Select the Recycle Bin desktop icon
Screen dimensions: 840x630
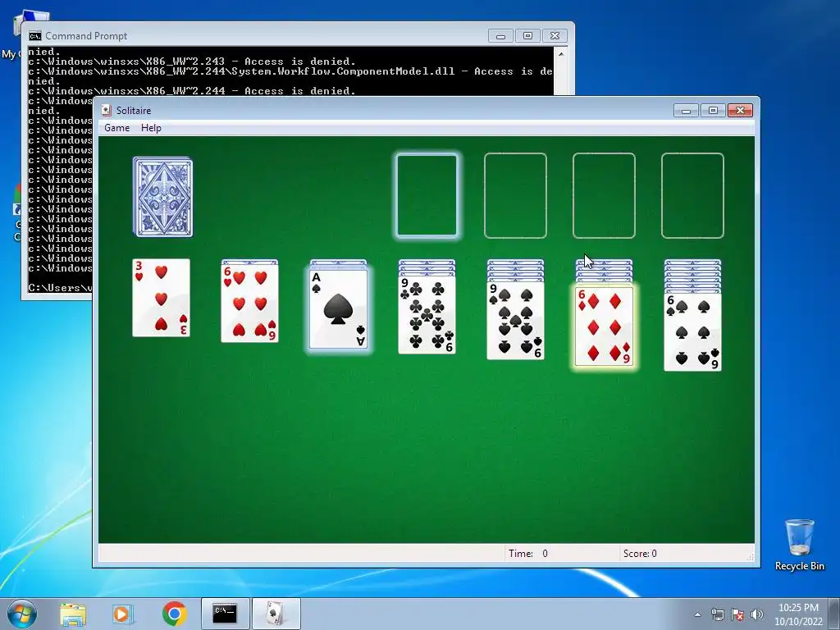800,545
